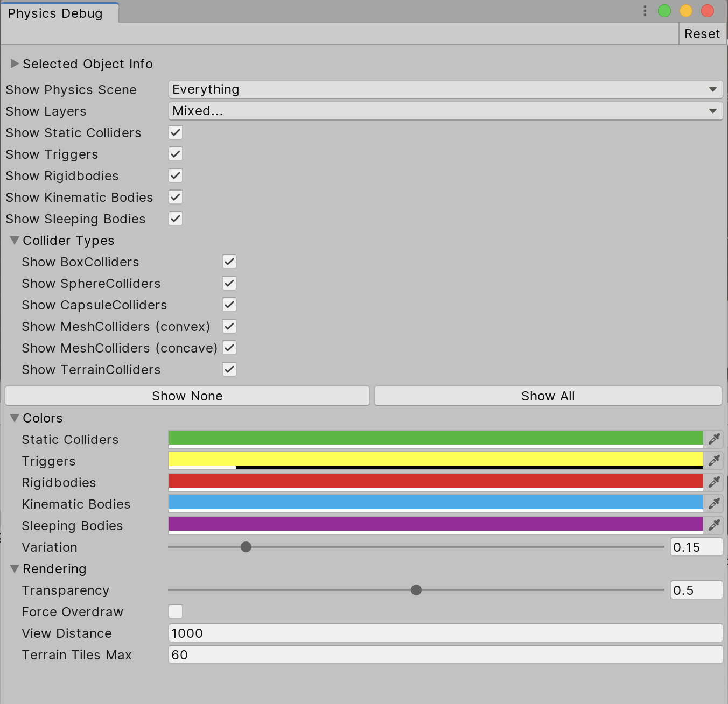
Task: Toggle Show BoxColliders checkbox
Action: (229, 262)
